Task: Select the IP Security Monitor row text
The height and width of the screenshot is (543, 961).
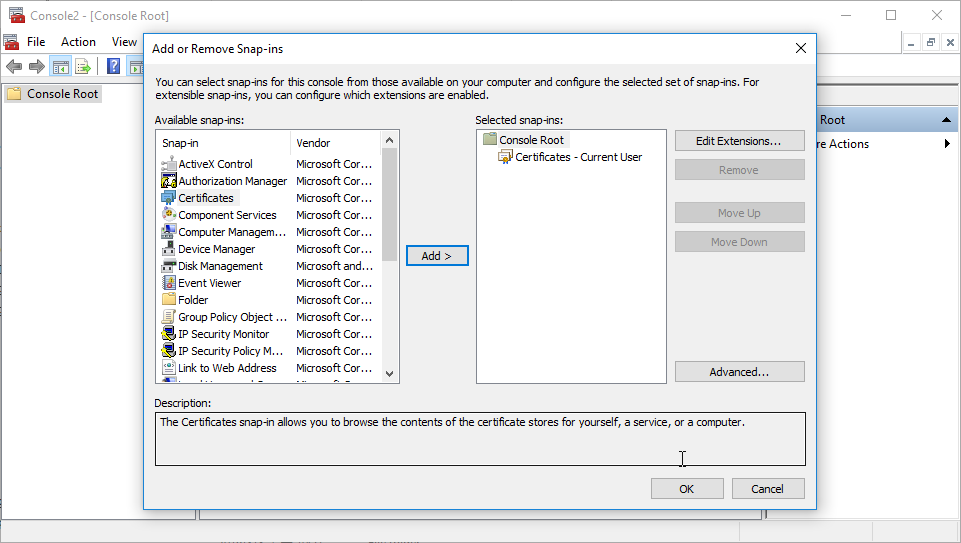Action: click(224, 334)
